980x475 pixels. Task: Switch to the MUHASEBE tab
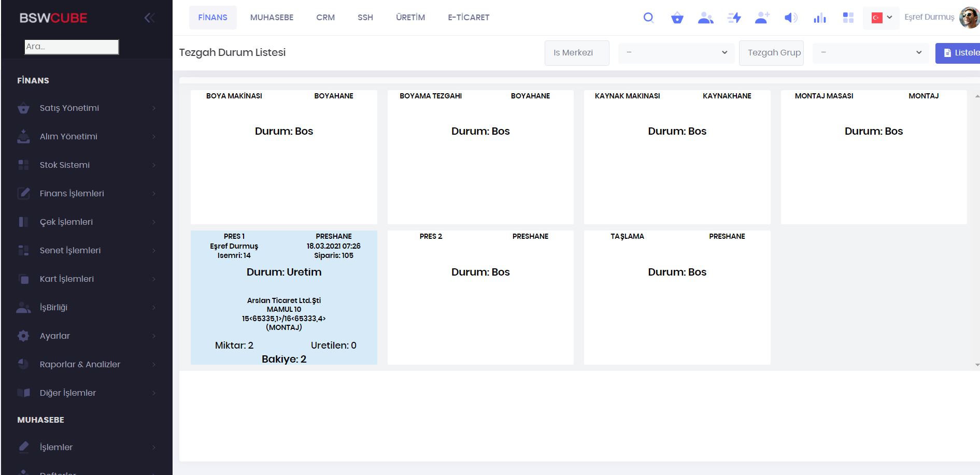click(272, 18)
